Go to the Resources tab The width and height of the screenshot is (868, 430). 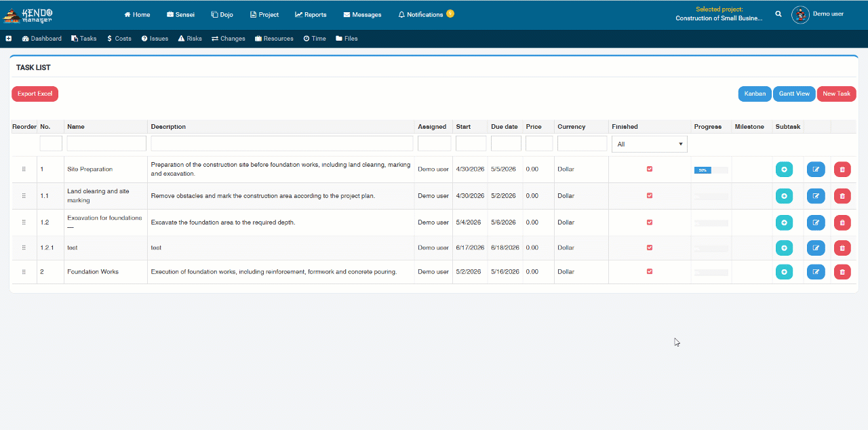tap(274, 39)
